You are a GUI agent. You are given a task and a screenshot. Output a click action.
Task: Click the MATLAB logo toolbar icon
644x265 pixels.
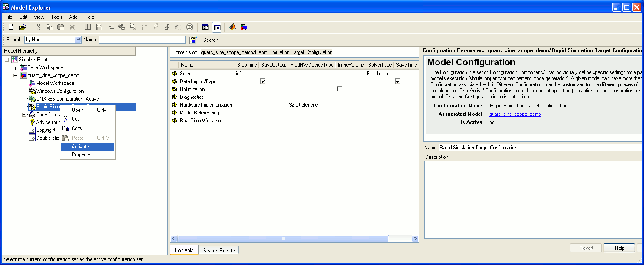pyautogui.click(x=232, y=27)
